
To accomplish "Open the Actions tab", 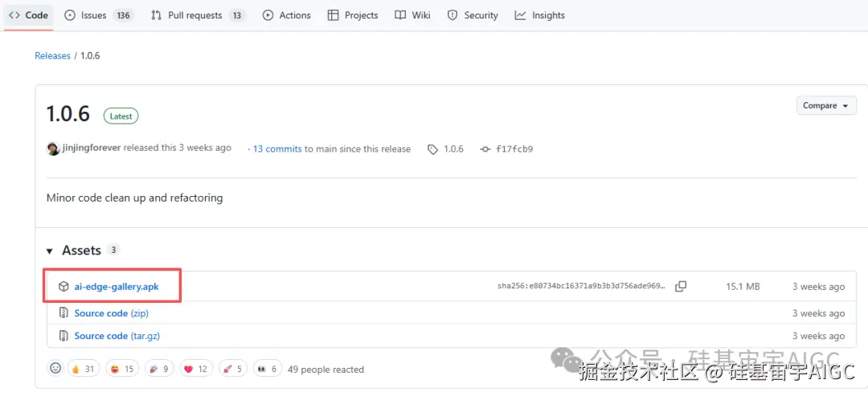I will point(287,15).
